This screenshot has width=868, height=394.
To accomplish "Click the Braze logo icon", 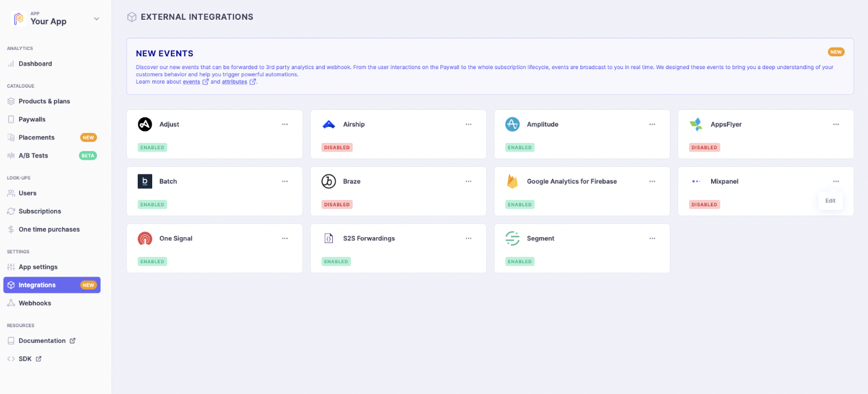I will click(328, 181).
